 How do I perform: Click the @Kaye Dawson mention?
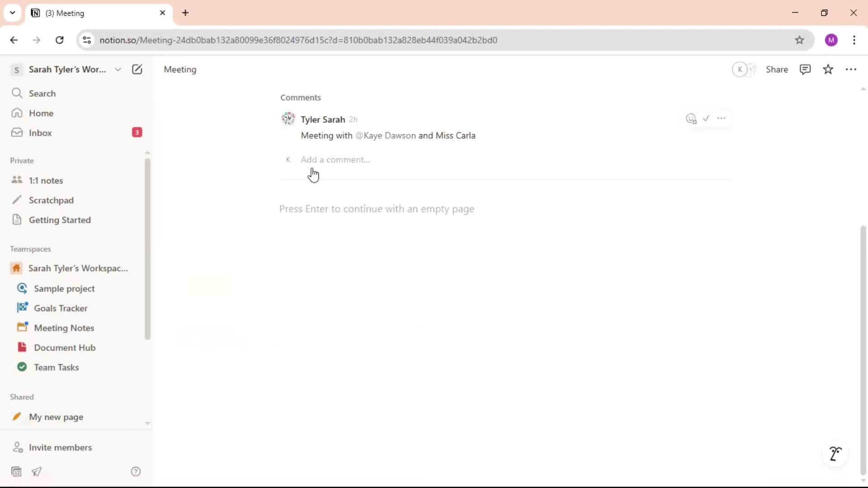point(386,136)
